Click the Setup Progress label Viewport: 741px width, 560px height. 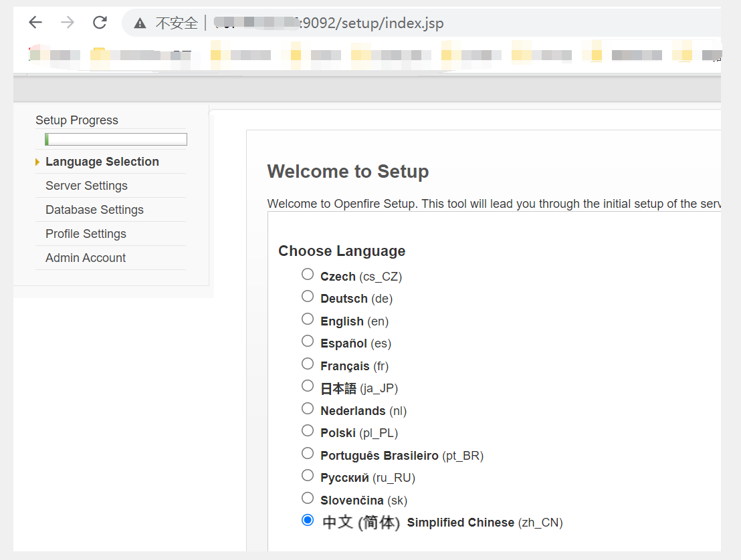tap(76, 120)
